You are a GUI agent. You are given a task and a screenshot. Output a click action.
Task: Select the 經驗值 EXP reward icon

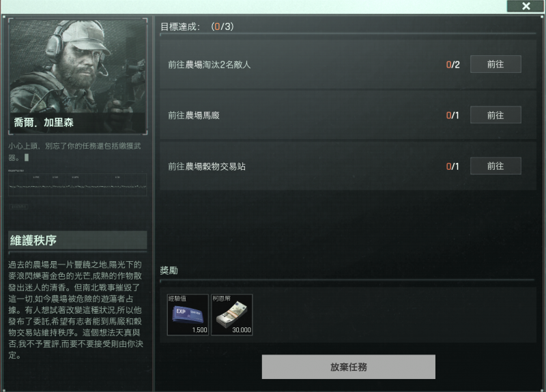pyautogui.click(x=188, y=315)
